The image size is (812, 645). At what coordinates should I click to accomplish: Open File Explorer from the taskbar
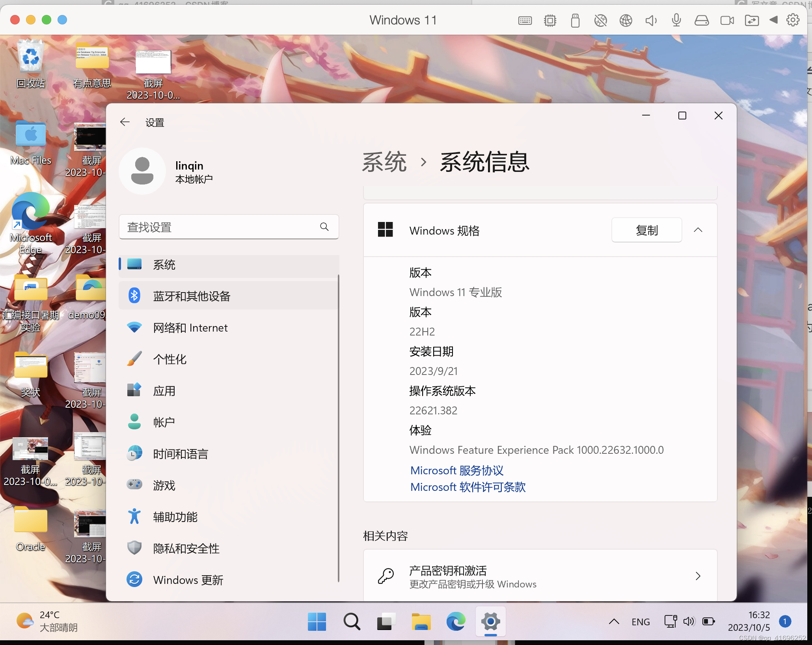tap(421, 622)
